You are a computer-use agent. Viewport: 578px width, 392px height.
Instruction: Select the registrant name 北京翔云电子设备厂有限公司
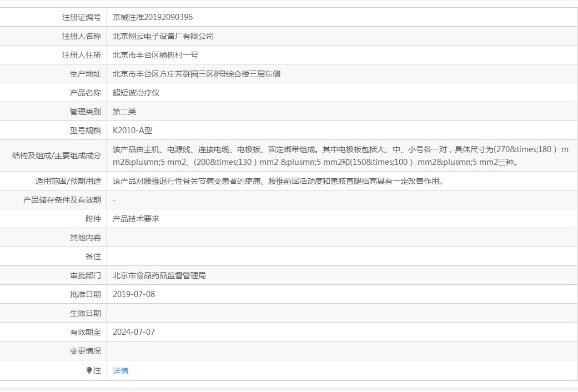pos(163,36)
